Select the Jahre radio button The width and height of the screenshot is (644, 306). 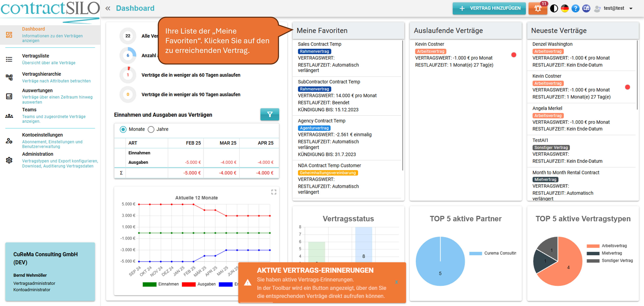click(x=151, y=129)
